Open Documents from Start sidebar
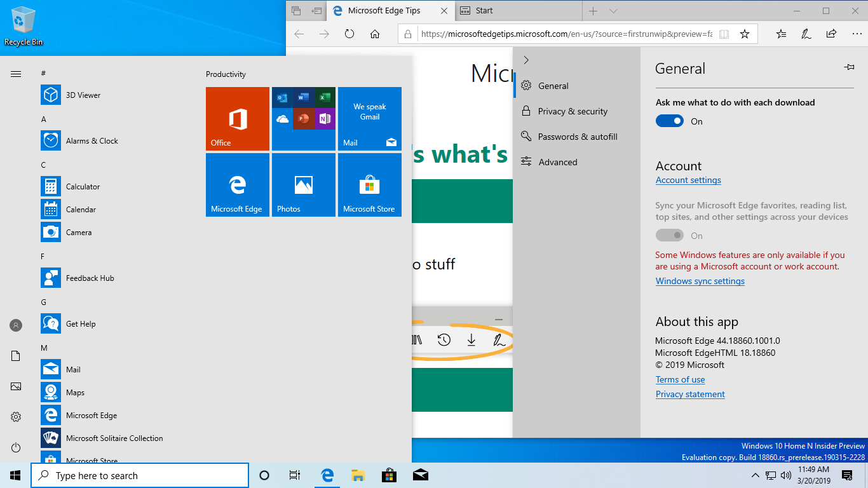 tap(16, 356)
